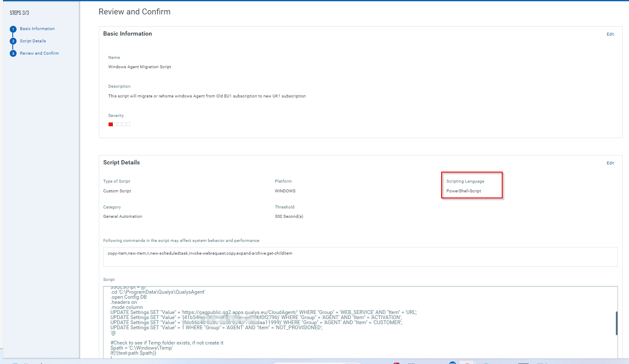Click the flagged commands list box

[360, 257]
